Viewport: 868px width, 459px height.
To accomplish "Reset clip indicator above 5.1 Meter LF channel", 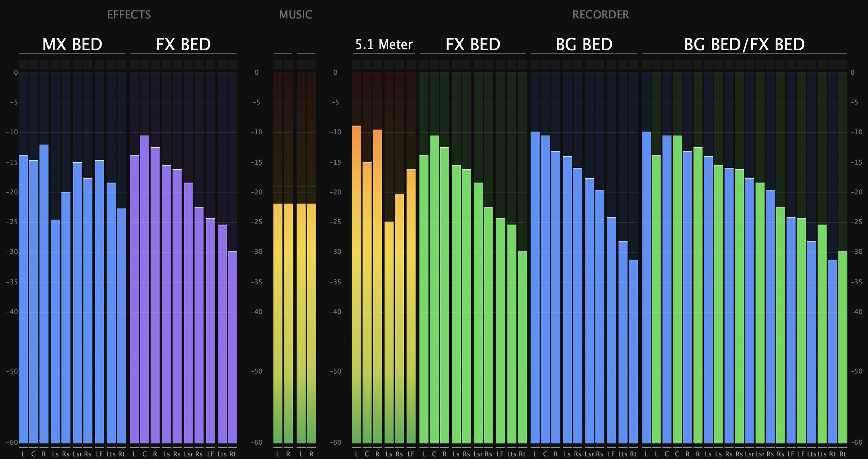I will pos(411,64).
